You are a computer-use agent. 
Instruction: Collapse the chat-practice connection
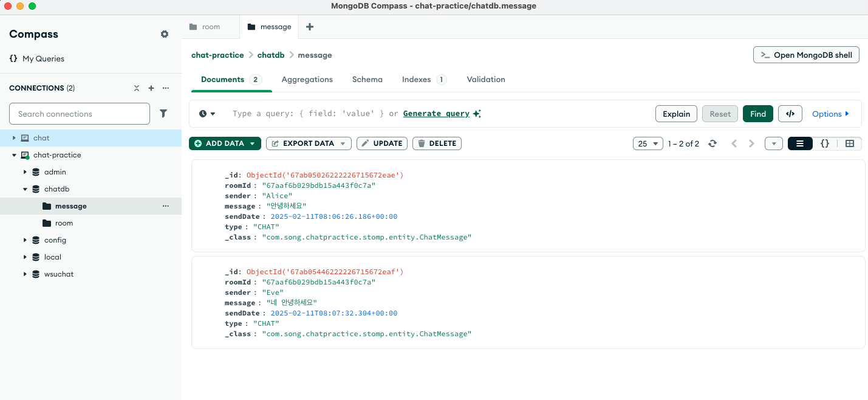coord(14,155)
